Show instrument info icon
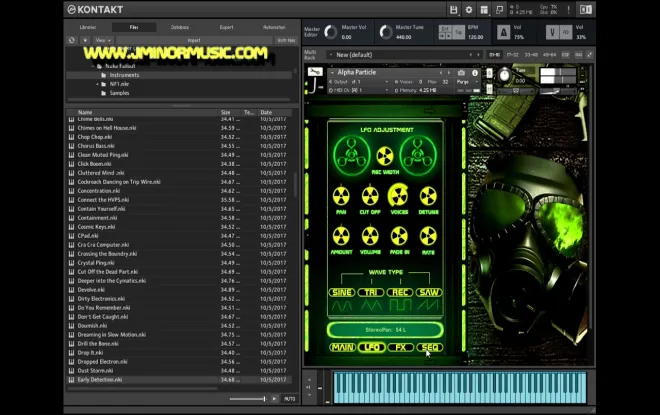 (475, 73)
